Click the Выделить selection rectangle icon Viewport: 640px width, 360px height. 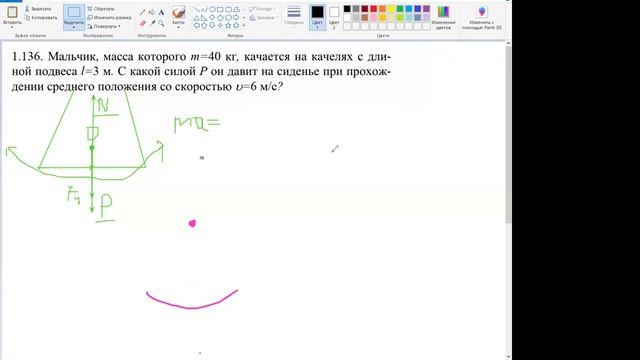pyautogui.click(x=74, y=12)
